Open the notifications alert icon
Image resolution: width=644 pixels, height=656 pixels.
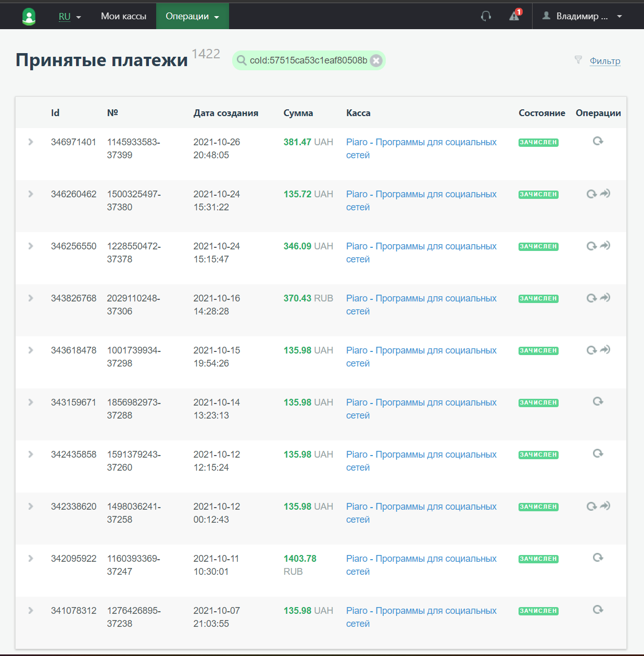515,16
